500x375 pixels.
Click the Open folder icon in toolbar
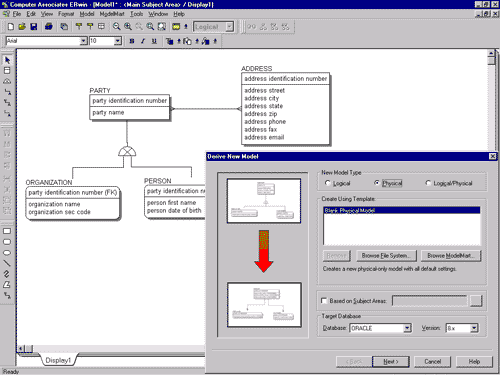(x=22, y=27)
